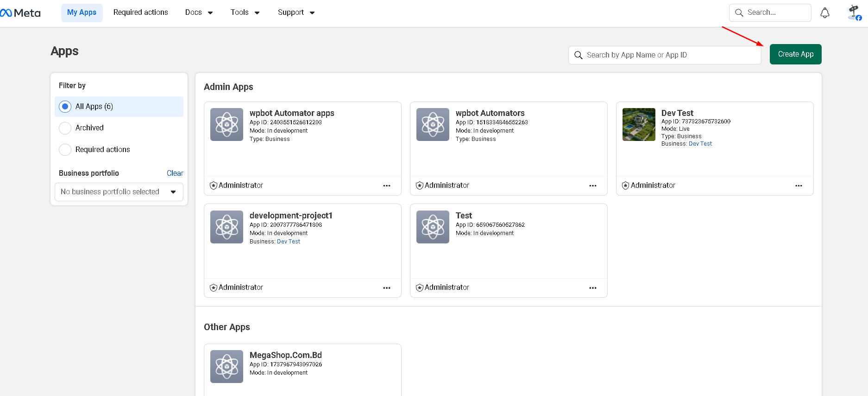868x396 pixels.
Task: Open more options for Test app
Action: 592,288
